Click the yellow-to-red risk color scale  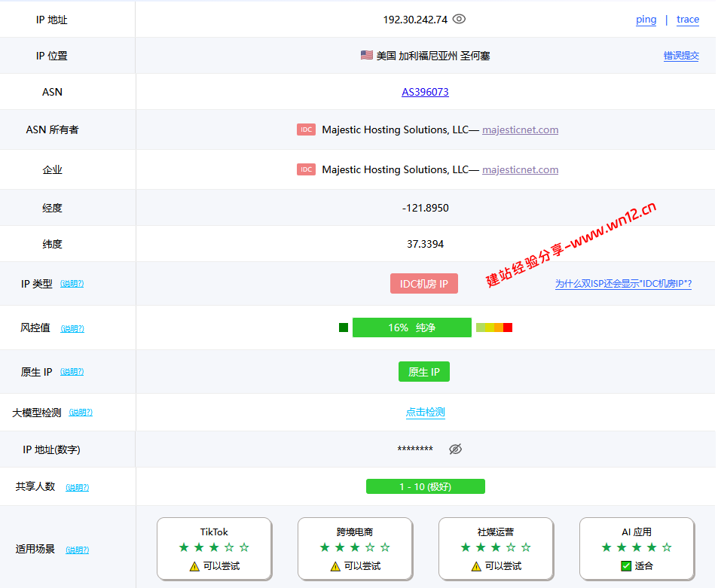[494, 328]
